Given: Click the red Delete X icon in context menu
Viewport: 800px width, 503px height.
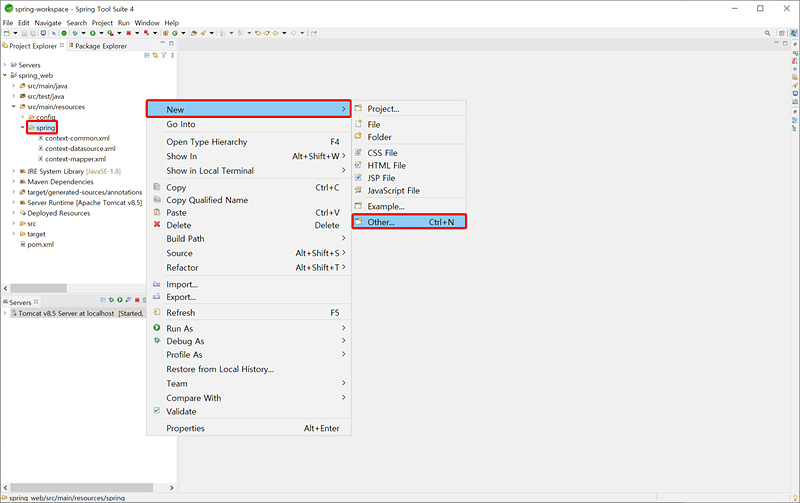Looking at the screenshot, I should point(157,224).
